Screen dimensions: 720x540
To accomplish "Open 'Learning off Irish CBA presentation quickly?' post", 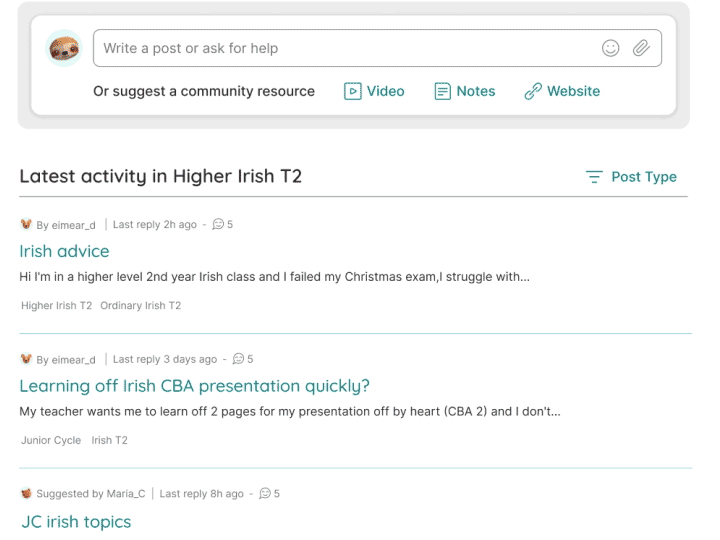I will tap(194, 385).
